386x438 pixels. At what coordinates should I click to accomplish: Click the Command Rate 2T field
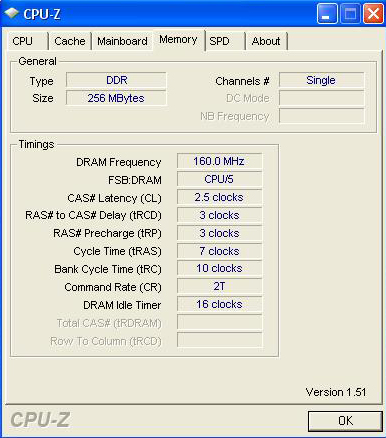pyautogui.click(x=219, y=287)
